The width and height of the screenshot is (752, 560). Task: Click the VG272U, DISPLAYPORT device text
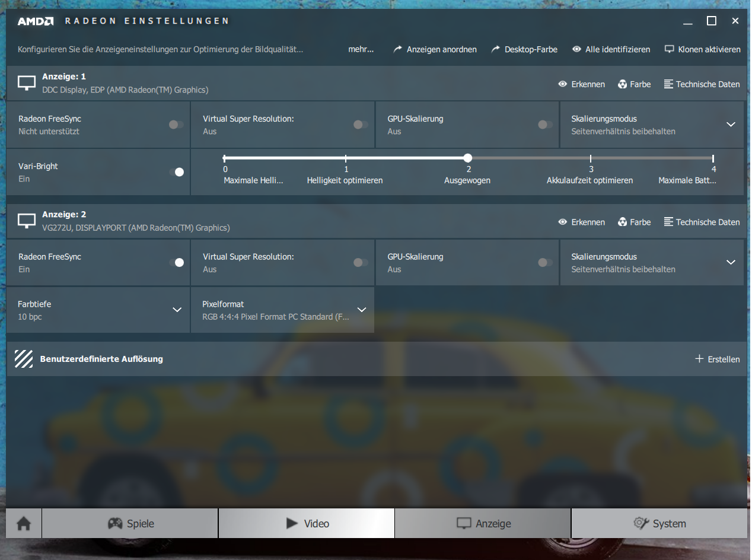coord(136,227)
